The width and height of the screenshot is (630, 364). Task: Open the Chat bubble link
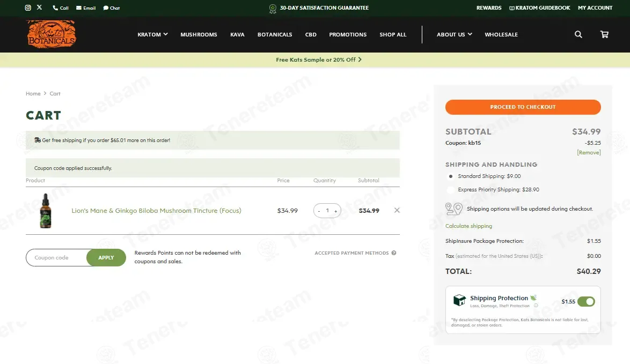(x=111, y=8)
